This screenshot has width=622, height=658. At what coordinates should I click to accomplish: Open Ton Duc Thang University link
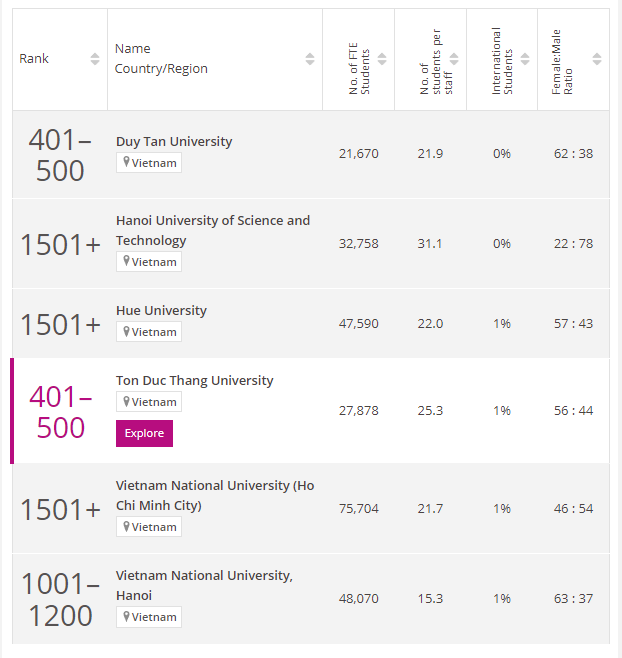coord(194,381)
